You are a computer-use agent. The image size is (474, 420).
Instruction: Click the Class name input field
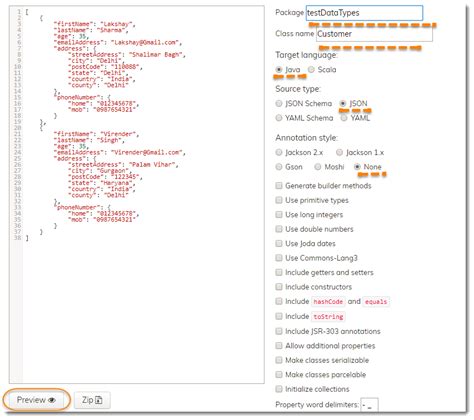tap(374, 34)
